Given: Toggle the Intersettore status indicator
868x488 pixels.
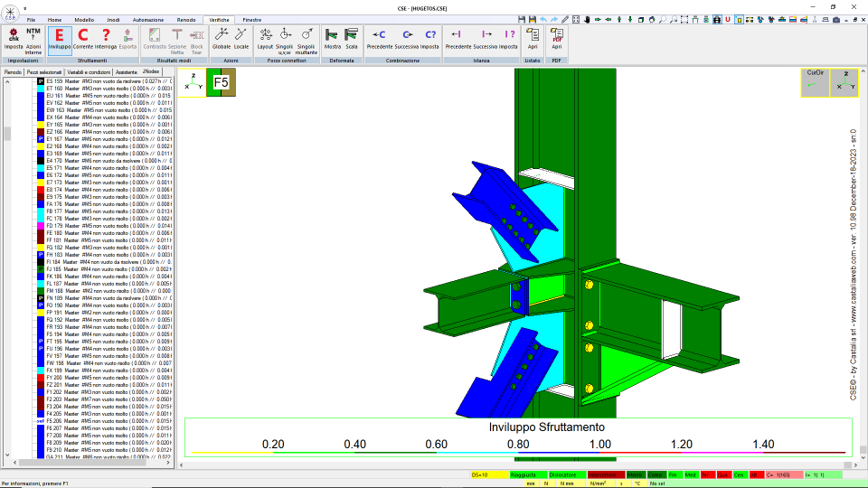Looking at the screenshot, I should [x=606, y=474].
